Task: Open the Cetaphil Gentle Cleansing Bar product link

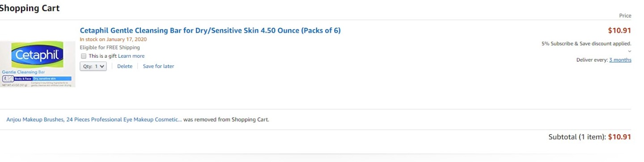Action: (x=210, y=30)
